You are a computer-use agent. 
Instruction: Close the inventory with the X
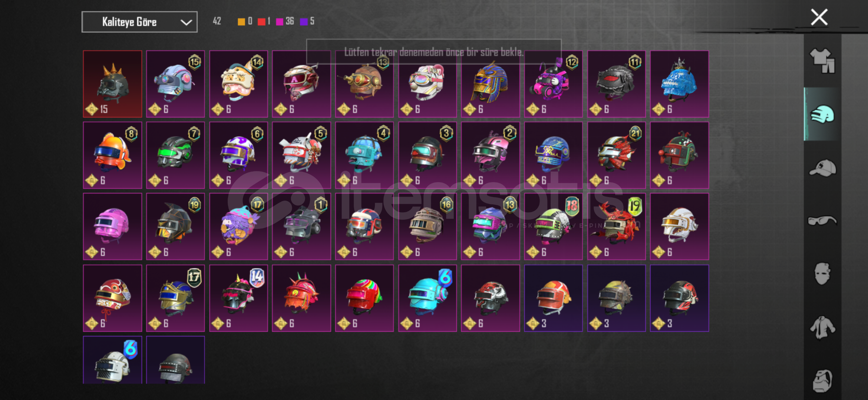point(819,17)
